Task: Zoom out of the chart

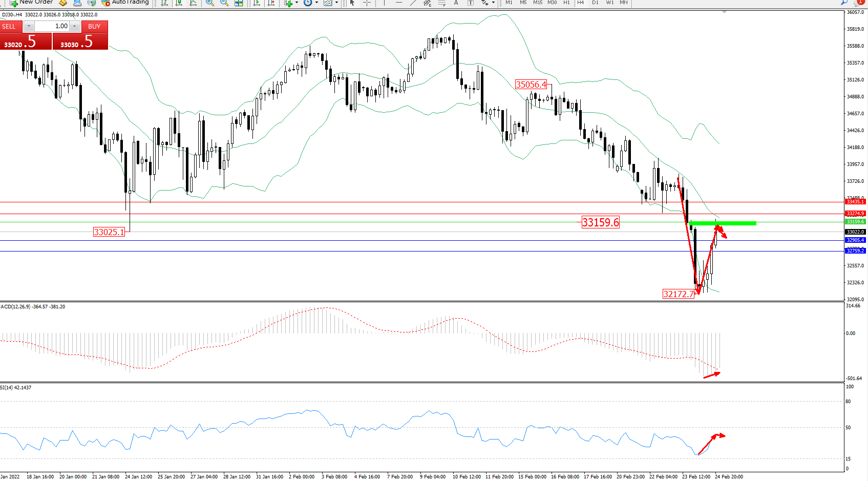Action: [x=224, y=3]
